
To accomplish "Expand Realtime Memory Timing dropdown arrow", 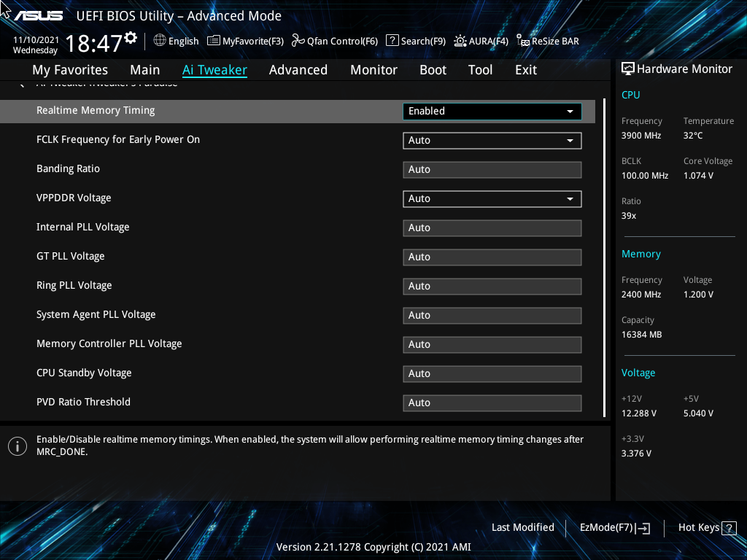I will click(570, 112).
